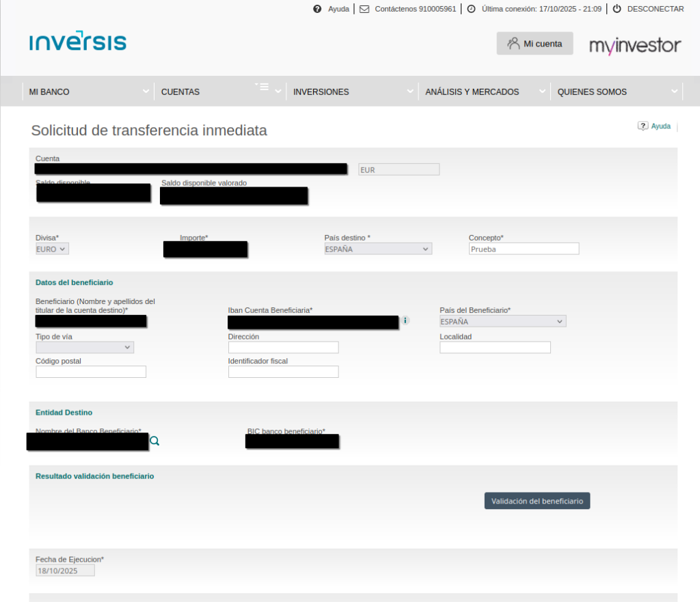This screenshot has height=602, width=700.
Task: Open the Divisa EURO dropdown
Action: (52, 249)
